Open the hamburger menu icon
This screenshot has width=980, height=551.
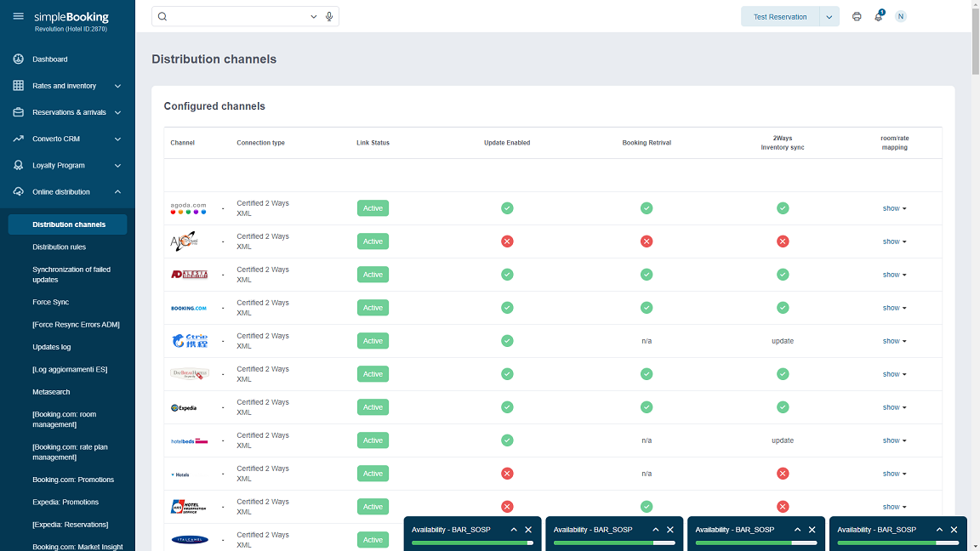[x=18, y=16]
